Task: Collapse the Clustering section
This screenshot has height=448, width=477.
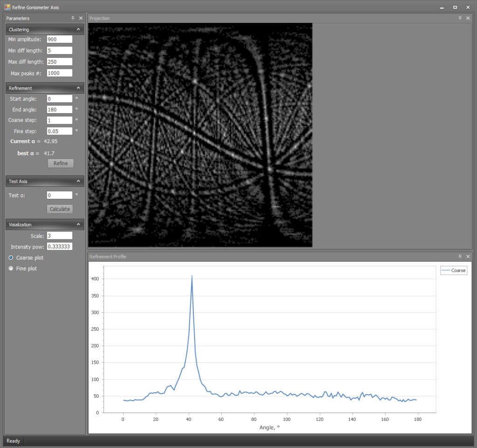Action: [x=78, y=29]
